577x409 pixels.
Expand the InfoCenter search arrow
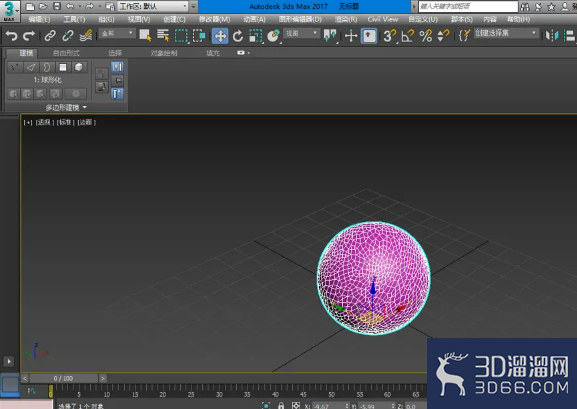pos(414,6)
